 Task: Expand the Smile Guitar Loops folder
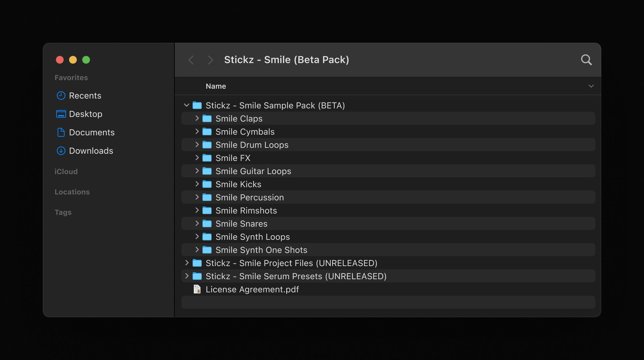197,171
